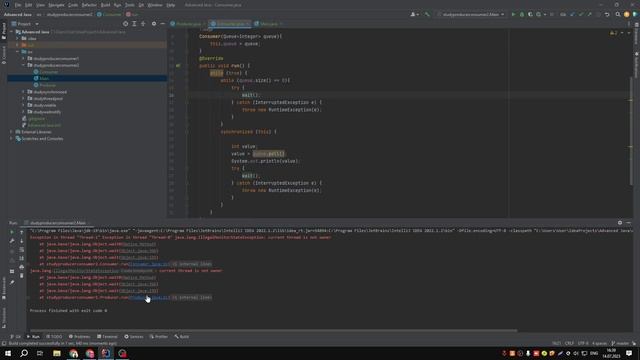Open the TODO tool window tab
This screenshot has width=640, height=360.
(x=54, y=337)
